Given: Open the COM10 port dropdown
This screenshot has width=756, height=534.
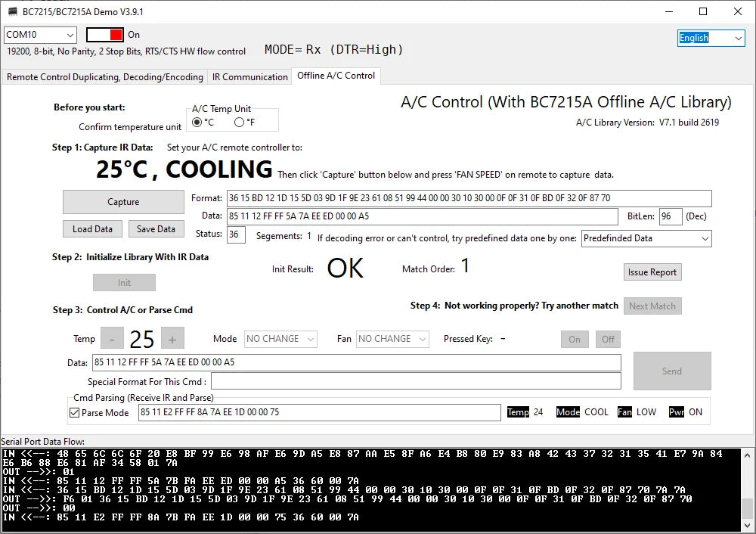Looking at the screenshot, I should (41, 35).
